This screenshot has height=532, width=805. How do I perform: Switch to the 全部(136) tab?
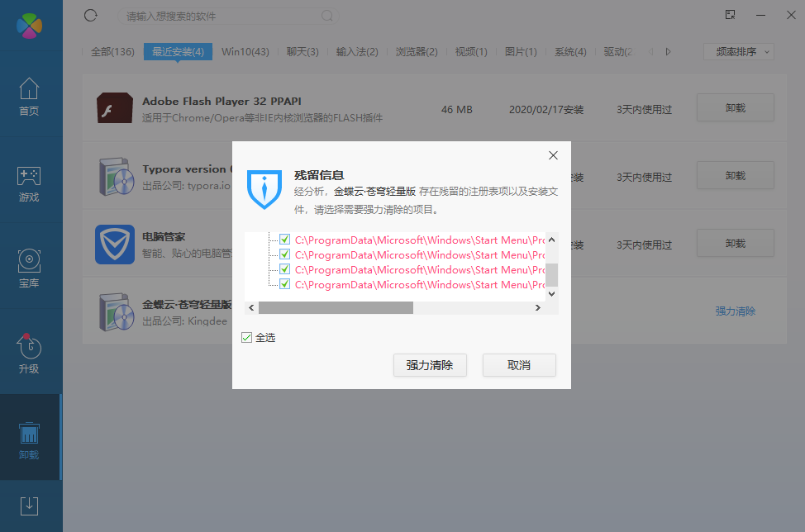click(112, 52)
